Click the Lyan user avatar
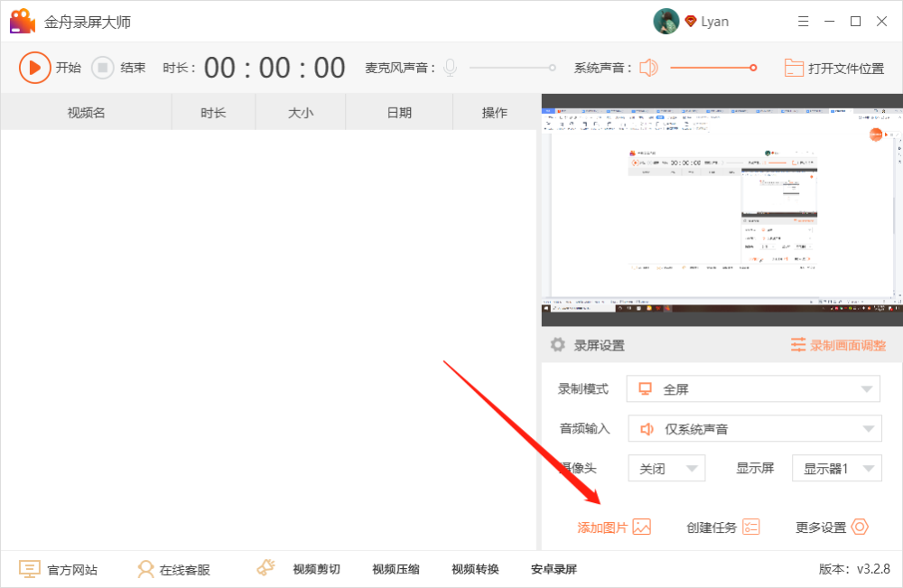This screenshot has width=903, height=588. point(666,22)
